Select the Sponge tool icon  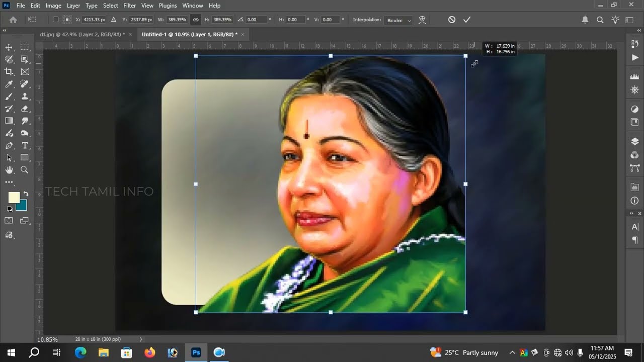[24, 133]
